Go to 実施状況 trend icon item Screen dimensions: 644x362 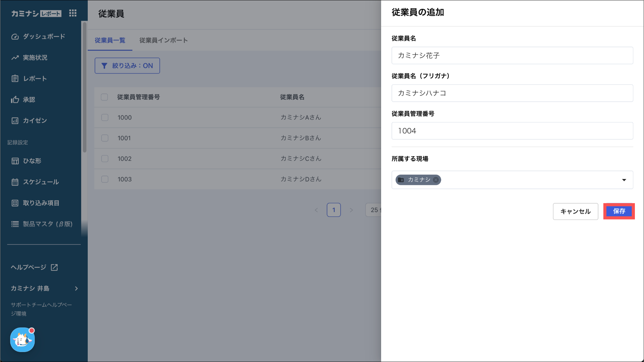[x=35, y=58]
